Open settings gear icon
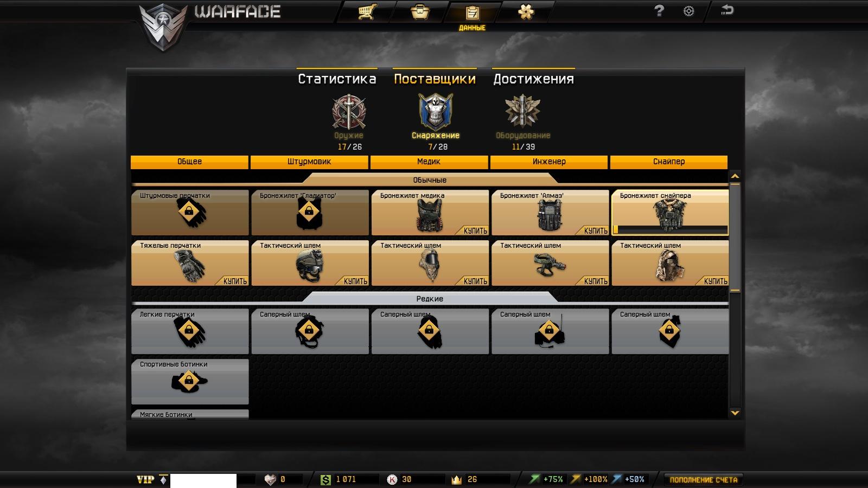This screenshot has height=488, width=868. [688, 11]
